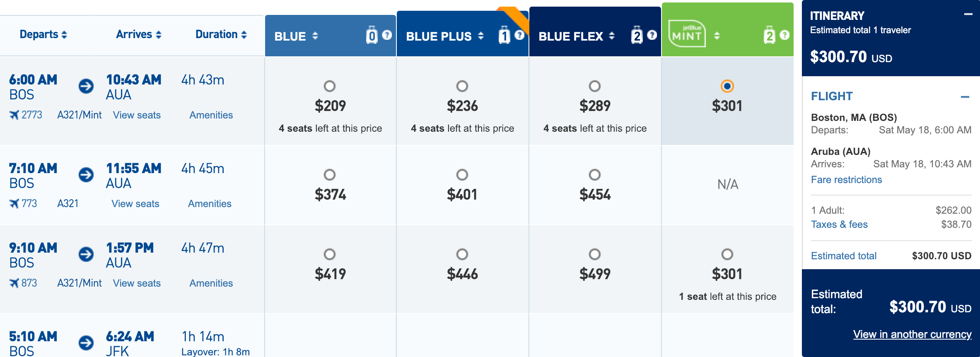Image resolution: width=980 pixels, height=357 pixels.
Task: Open Taxes & fees breakdown
Action: pos(839,224)
